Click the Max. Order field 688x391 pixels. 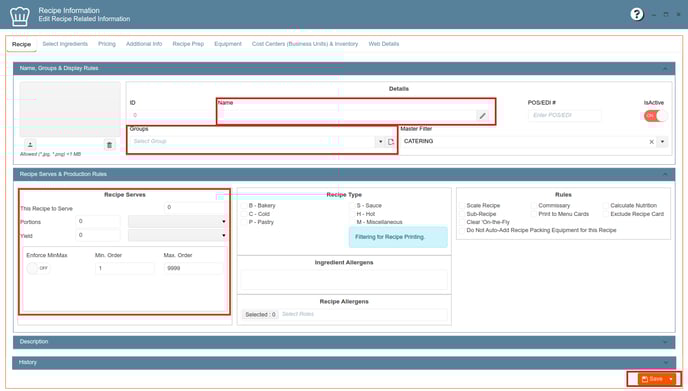point(194,268)
